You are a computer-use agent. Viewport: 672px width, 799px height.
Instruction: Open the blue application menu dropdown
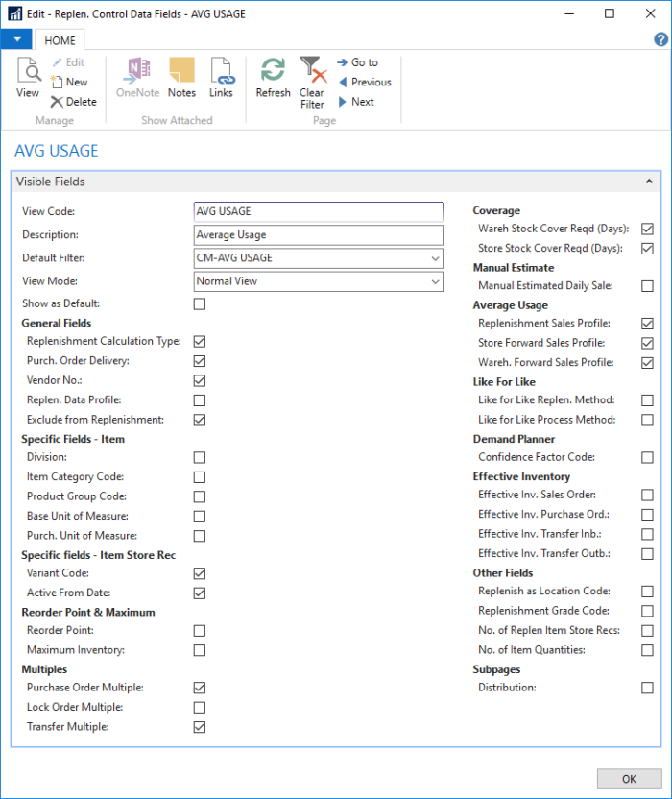tap(16, 39)
